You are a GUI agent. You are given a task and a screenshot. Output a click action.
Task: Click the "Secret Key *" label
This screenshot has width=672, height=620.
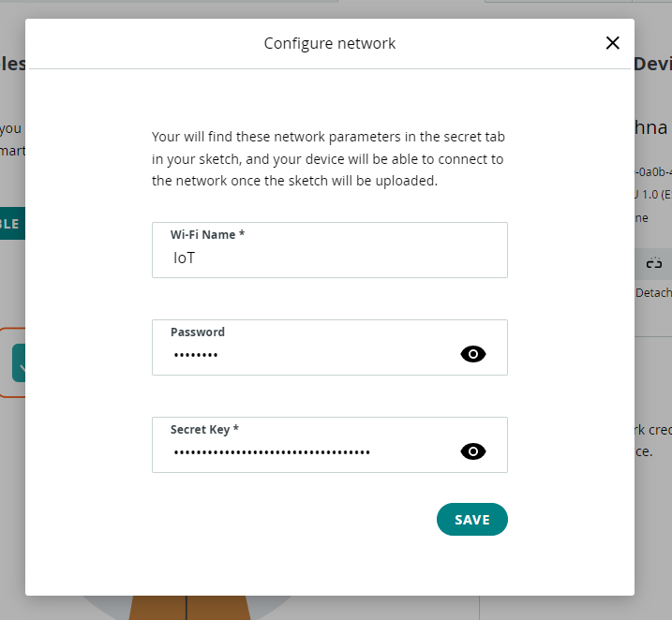pyautogui.click(x=204, y=429)
